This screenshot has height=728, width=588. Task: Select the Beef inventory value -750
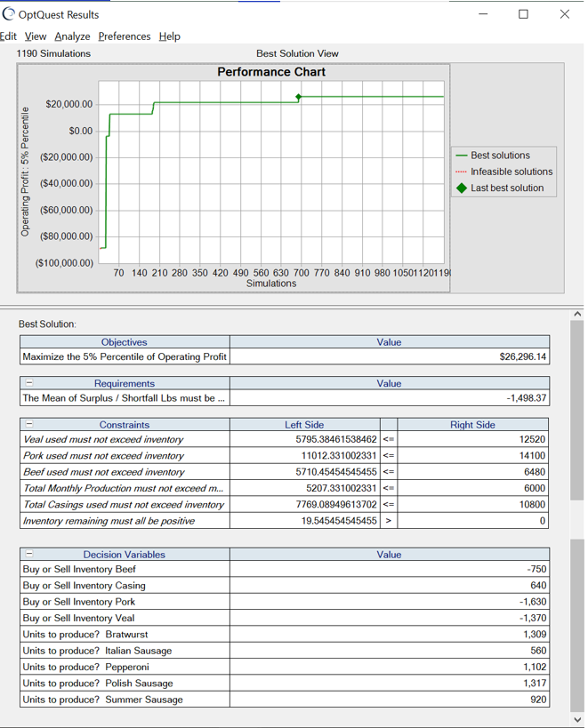(x=536, y=569)
